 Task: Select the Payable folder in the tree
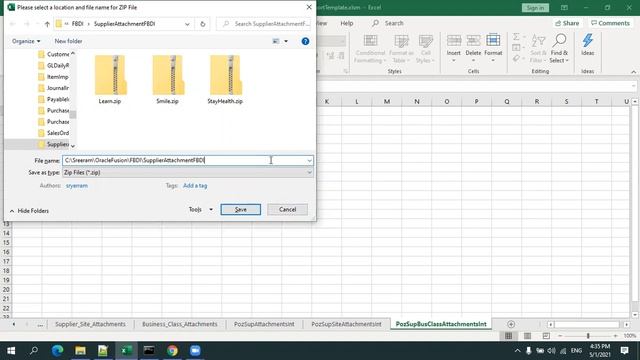[53, 99]
